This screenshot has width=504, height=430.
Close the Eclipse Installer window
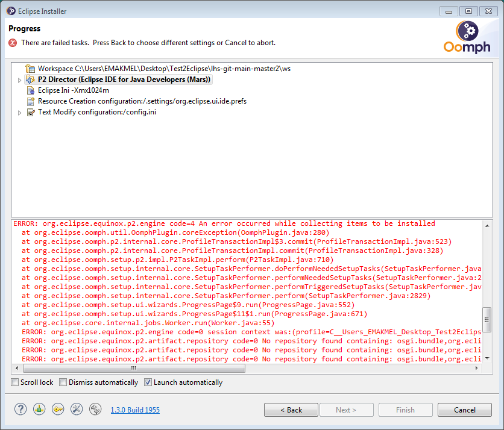click(488, 11)
